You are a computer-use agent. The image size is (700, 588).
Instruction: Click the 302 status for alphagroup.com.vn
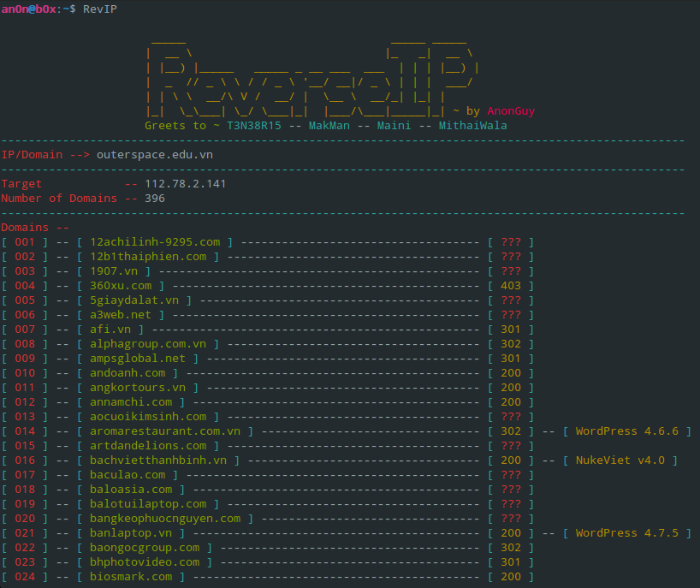coord(511,344)
